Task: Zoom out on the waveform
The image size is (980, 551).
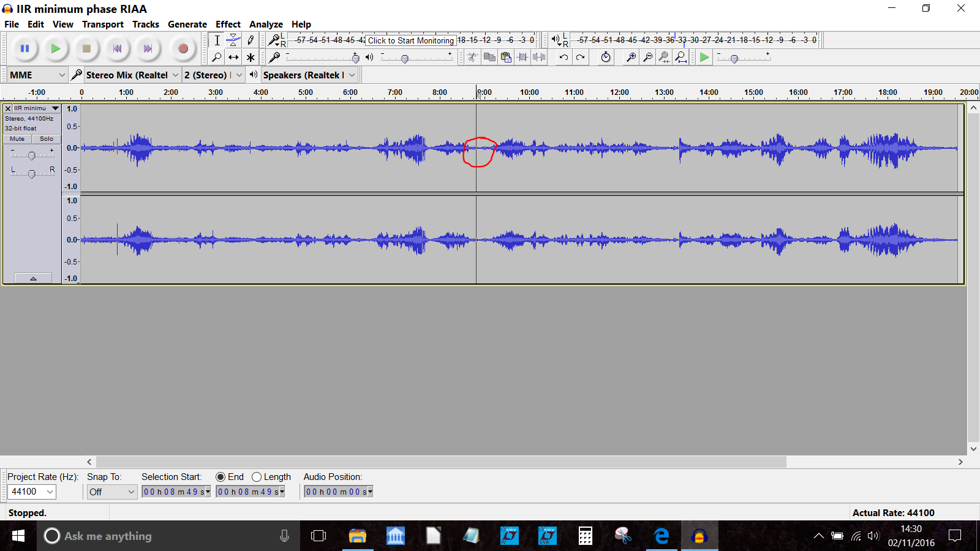Action: (x=647, y=57)
